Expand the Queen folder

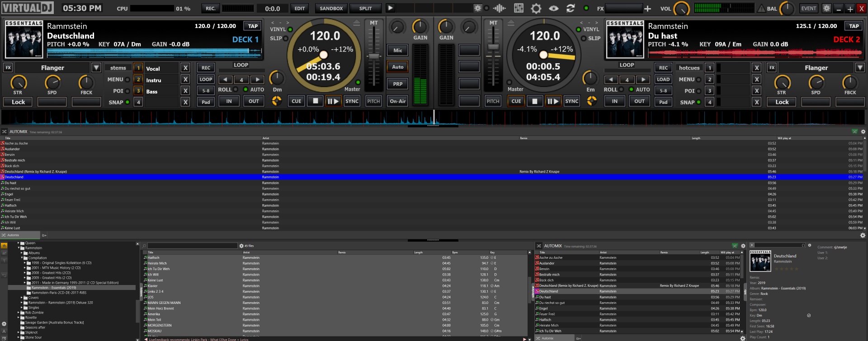(19, 243)
